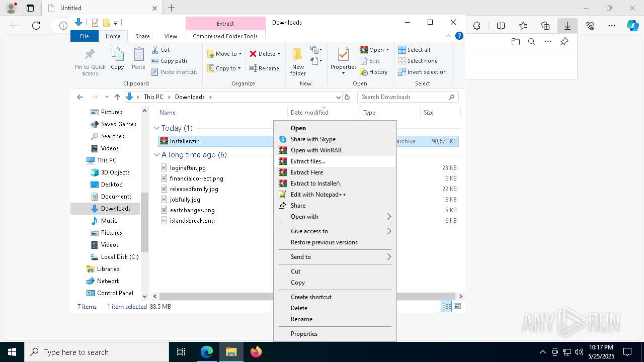
Task: Go back in Explorer navigation
Action: click(80, 97)
